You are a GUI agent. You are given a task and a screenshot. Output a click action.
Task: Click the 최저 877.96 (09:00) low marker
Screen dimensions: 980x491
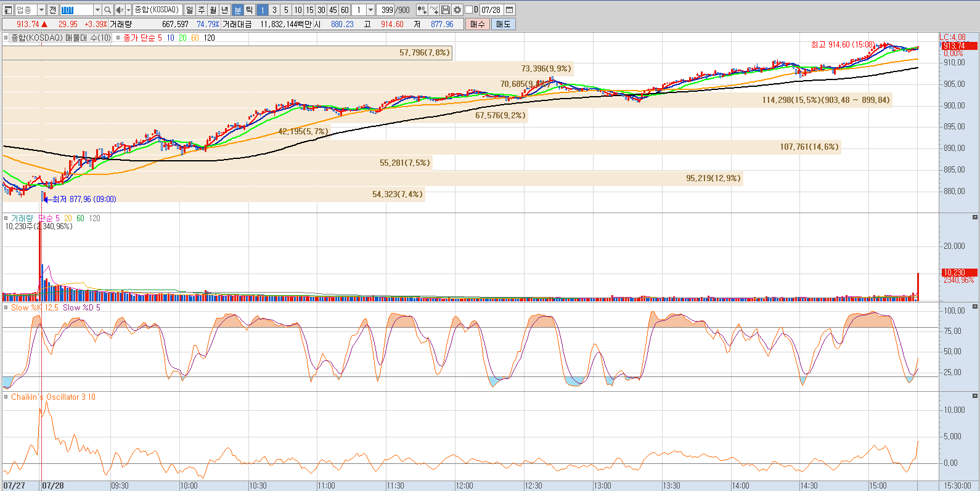(84, 199)
